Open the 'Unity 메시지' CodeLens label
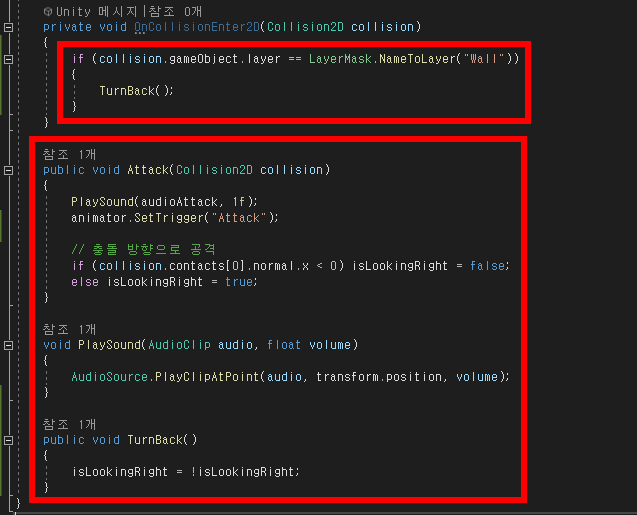The width and height of the screenshot is (637, 515). pyautogui.click(x=97, y=11)
